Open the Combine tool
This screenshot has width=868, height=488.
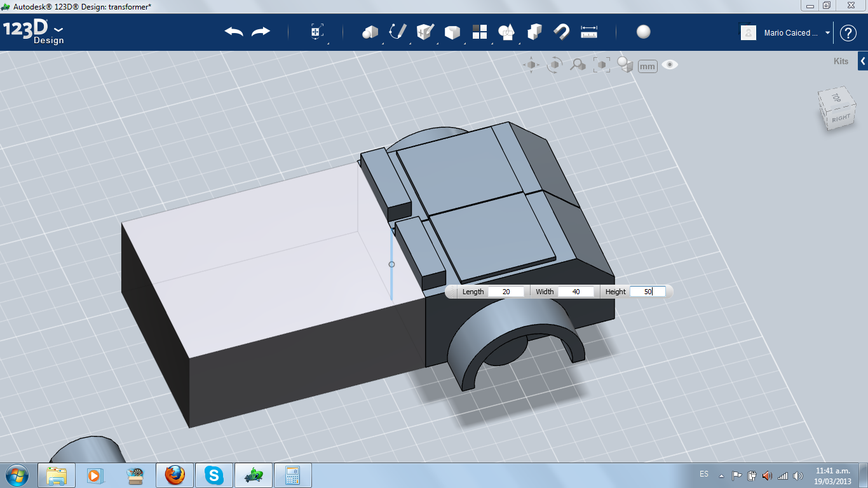tap(534, 32)
